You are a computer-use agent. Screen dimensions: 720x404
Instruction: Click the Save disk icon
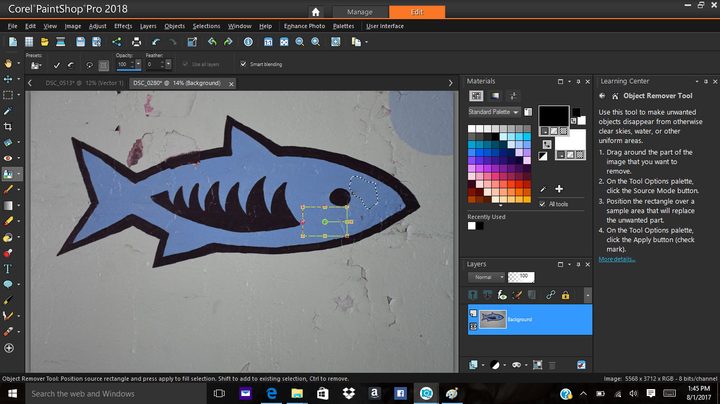80,42
